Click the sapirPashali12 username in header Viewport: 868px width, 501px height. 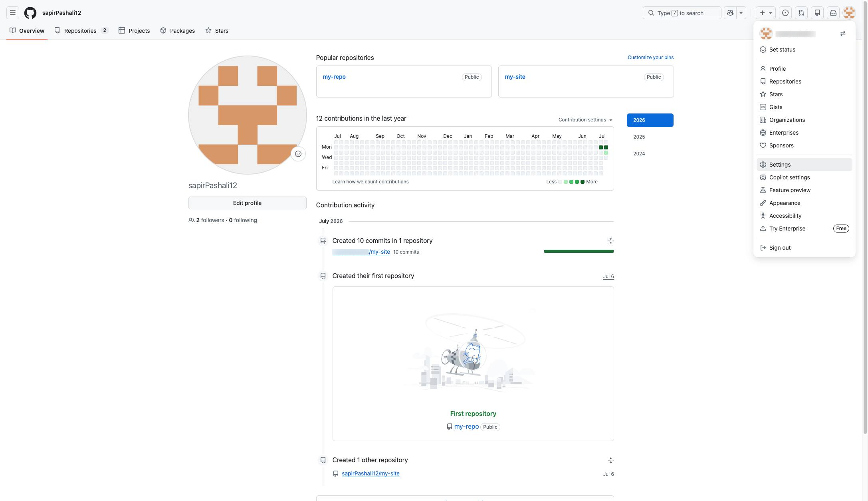pyautogui.click(x=62, y=13)
